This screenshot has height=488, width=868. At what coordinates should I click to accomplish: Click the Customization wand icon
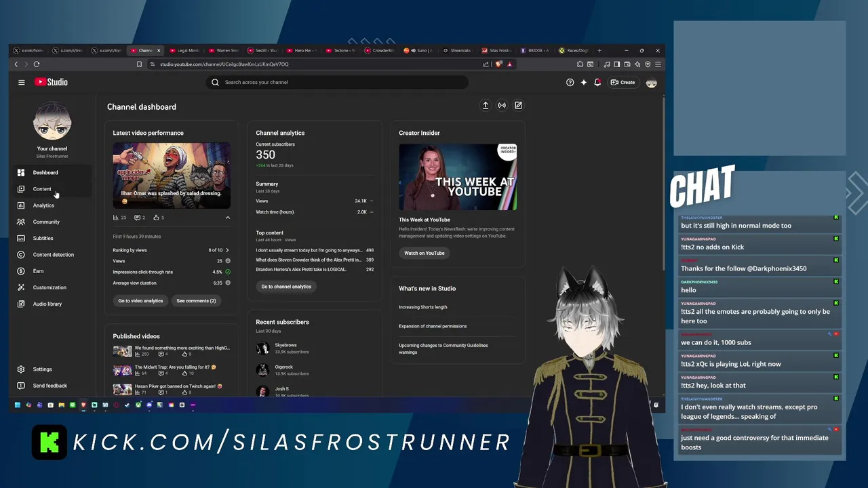click(x=21, y=287)
